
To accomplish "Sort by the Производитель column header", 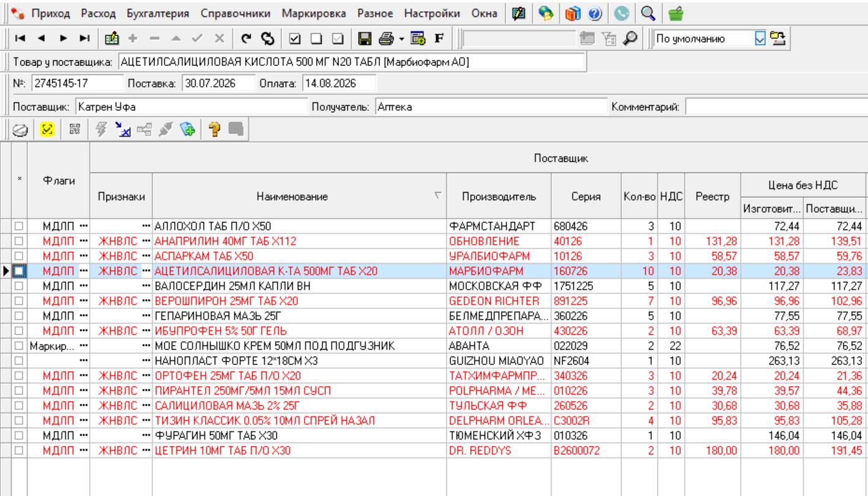I will [499, 196].
